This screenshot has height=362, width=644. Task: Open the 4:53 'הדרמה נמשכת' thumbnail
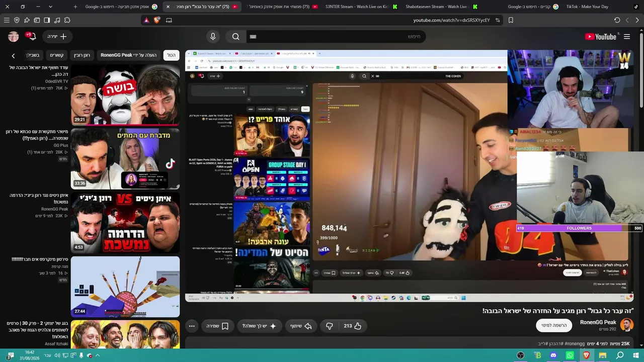125,222
